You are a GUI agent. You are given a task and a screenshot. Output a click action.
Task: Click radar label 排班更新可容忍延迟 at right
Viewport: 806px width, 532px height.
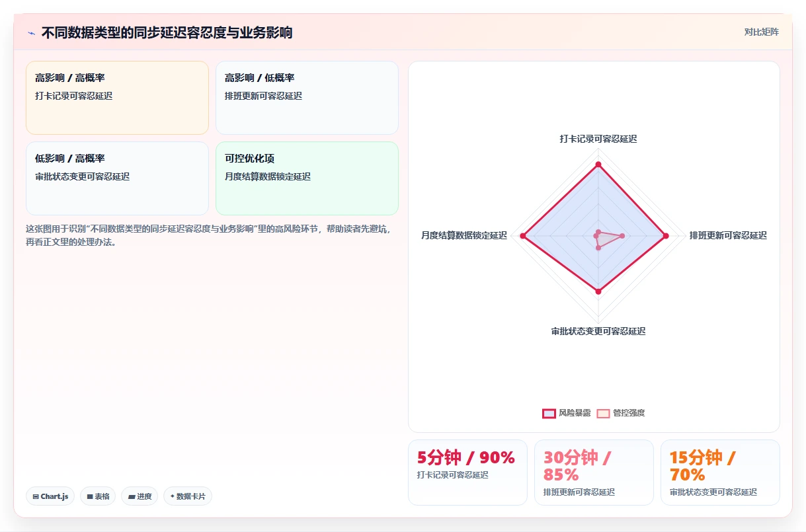point(728,235)
